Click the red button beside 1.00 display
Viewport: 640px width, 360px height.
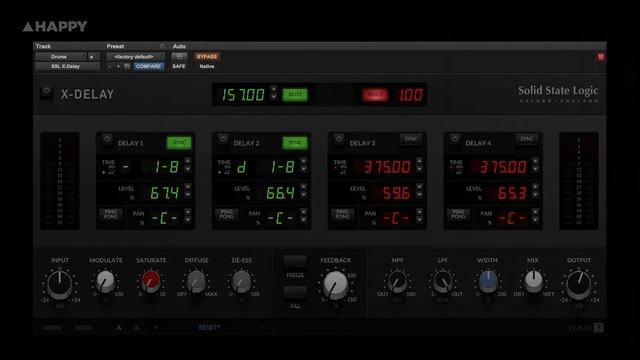coord(375,95)
